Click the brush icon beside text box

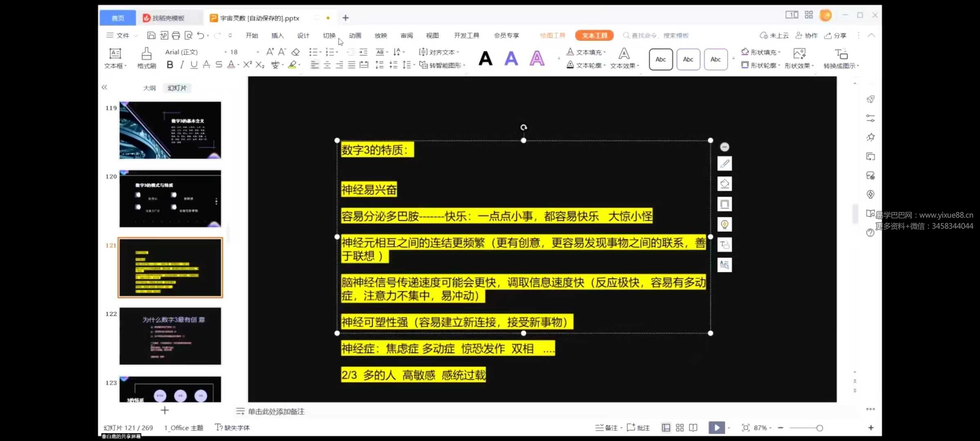click(x=724, y=164)
